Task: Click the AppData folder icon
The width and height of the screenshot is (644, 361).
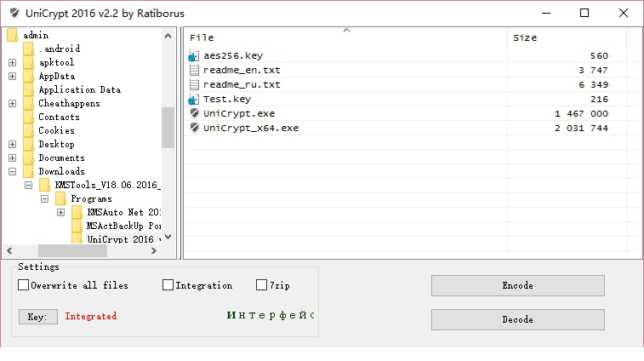Action: pos(28,76)
